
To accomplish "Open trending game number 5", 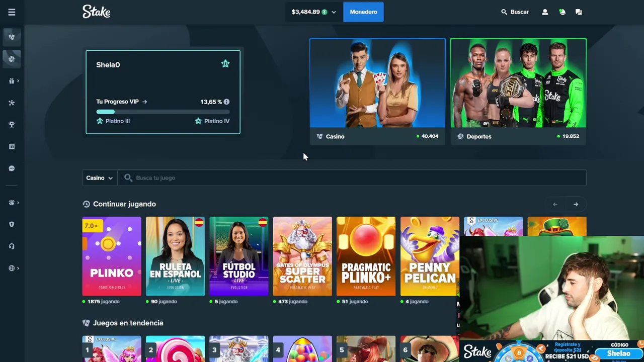I will [x=366, y=349].
